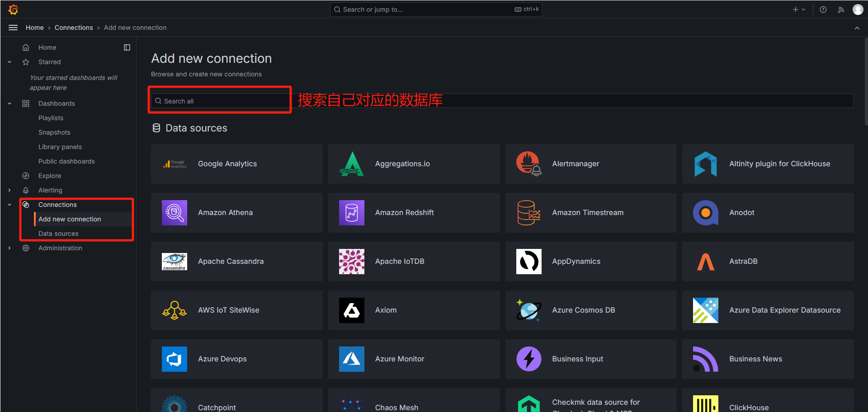Focus the Search or jump to box
Image resolution: width=868 pixels, height=412 pixels.
(x=436, y=9)
